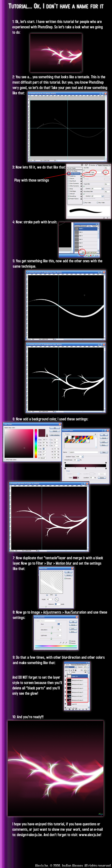
Task: Click New in the Gradient Editor
Action: coord(104,452)
